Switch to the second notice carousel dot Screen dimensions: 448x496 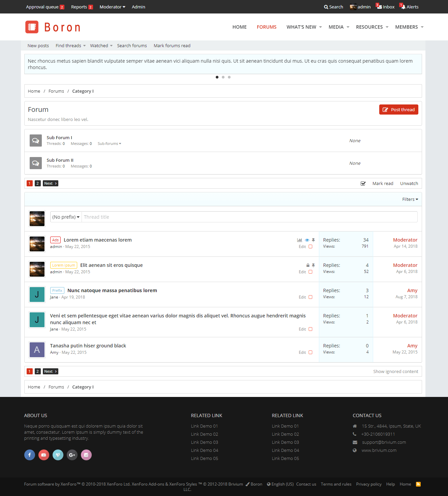223,77
